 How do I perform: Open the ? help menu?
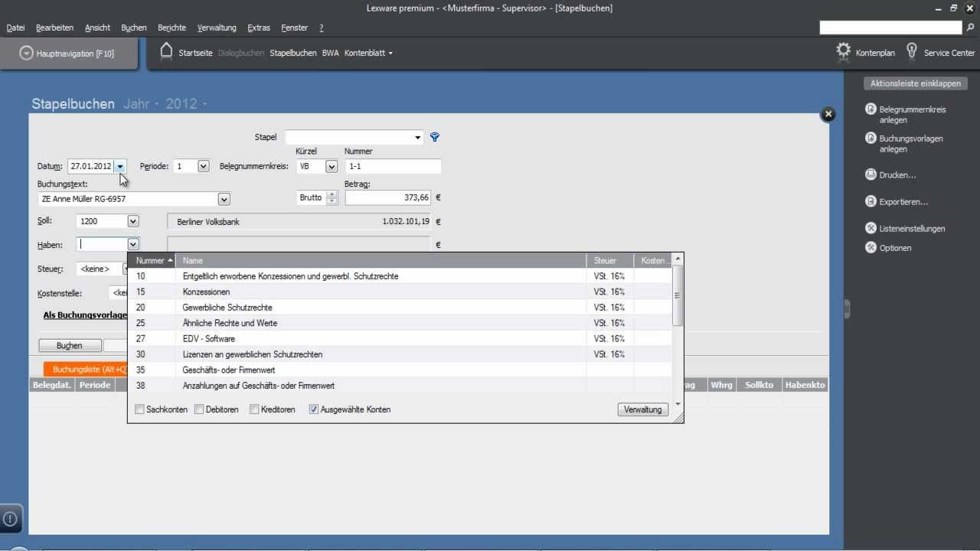[x=322, y=28]
